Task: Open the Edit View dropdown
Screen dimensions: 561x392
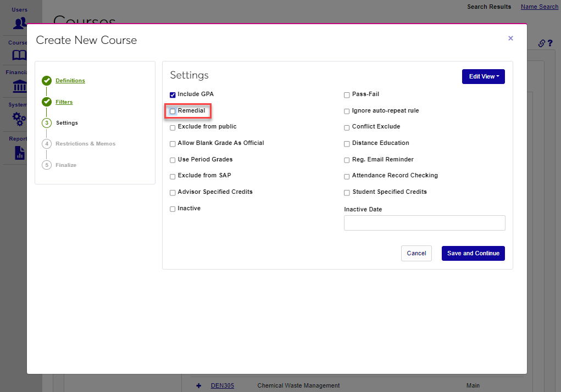Action: (483, 76)
